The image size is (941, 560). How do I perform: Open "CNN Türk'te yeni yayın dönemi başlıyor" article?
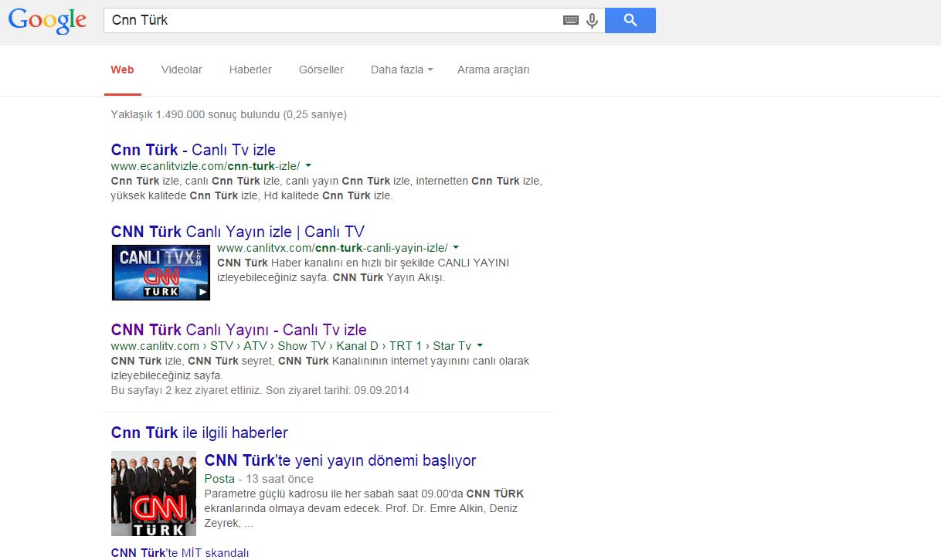(x=342, y=460)
